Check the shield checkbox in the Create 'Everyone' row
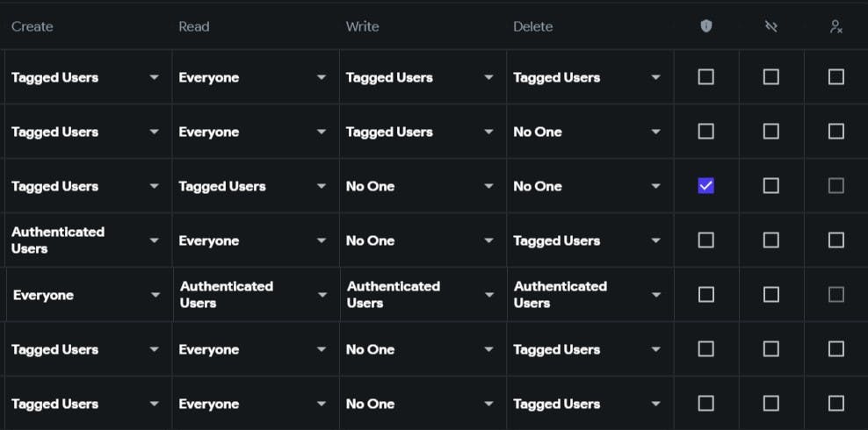This screenshot has height=430, width=868. tap(705, 295)
